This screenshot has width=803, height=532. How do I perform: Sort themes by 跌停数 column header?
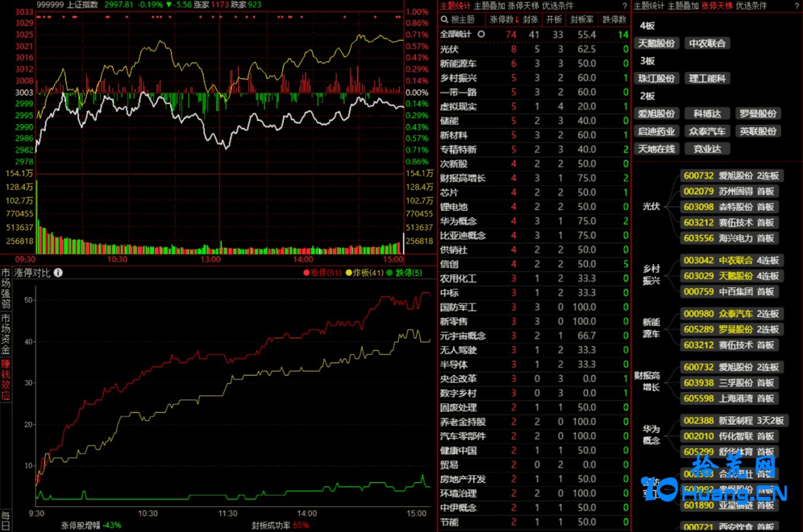click(x=615, y=20)
